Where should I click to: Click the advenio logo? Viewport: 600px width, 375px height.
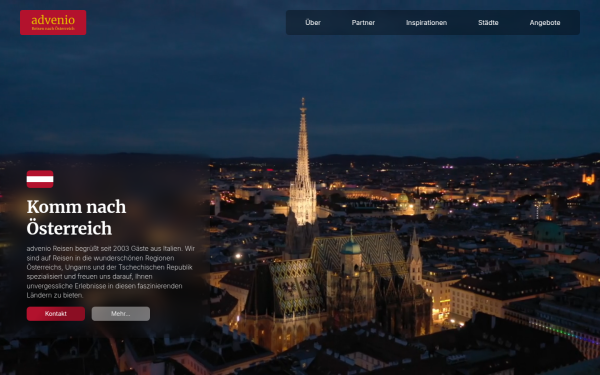pos(53,23)
